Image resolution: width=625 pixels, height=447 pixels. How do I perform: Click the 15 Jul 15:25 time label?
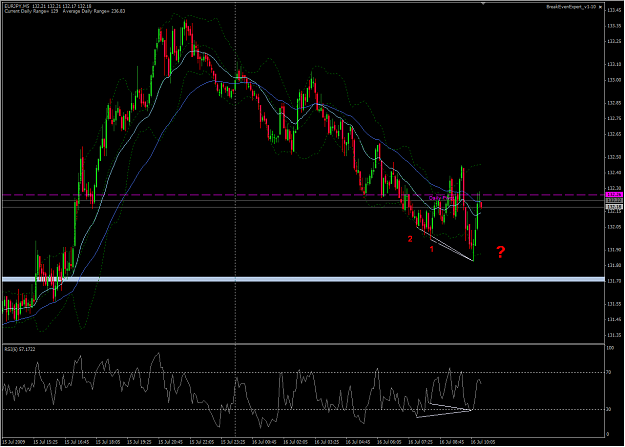[x=45, y=442]
